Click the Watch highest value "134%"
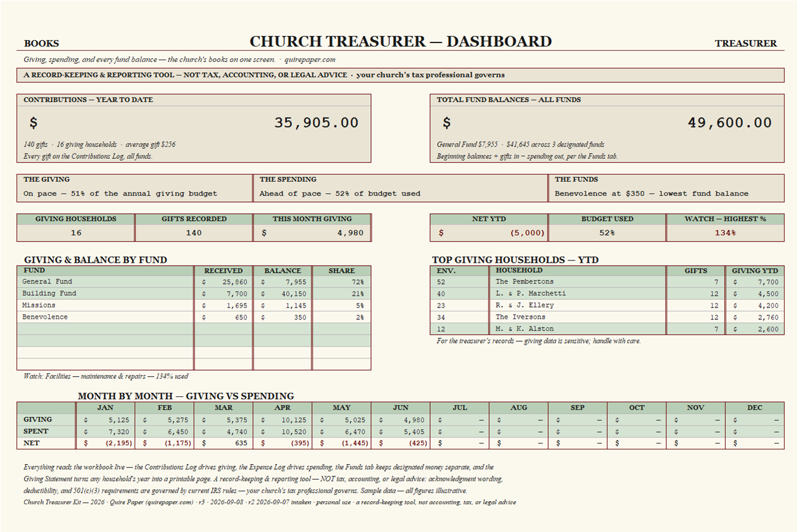The height and width of the screenshot is (532, 797). tap(725, 233)
